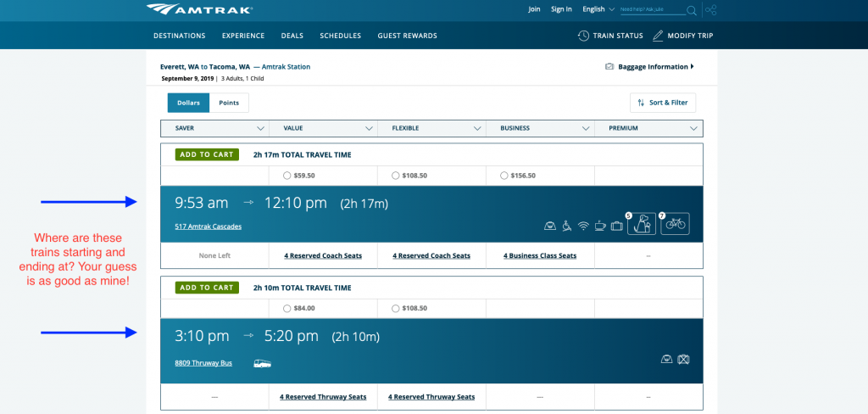Add the 9:53 am train to cart
The height and width of the screenshot is (414, 868).
207,155
